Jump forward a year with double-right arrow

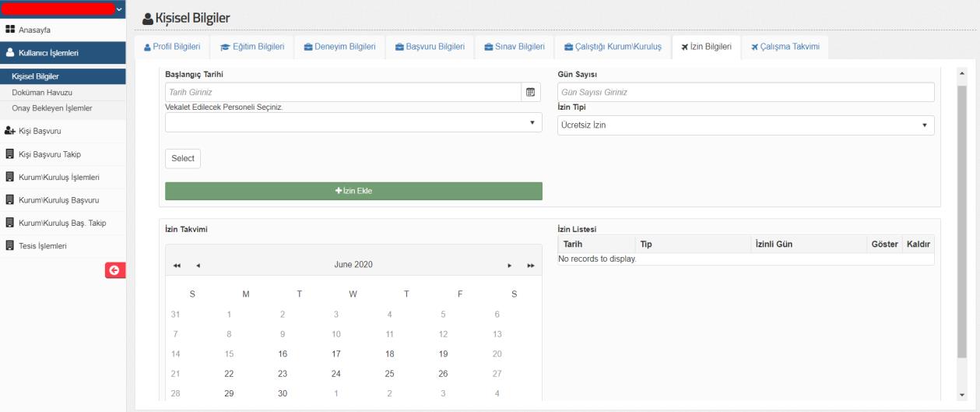tap(531, 266)
